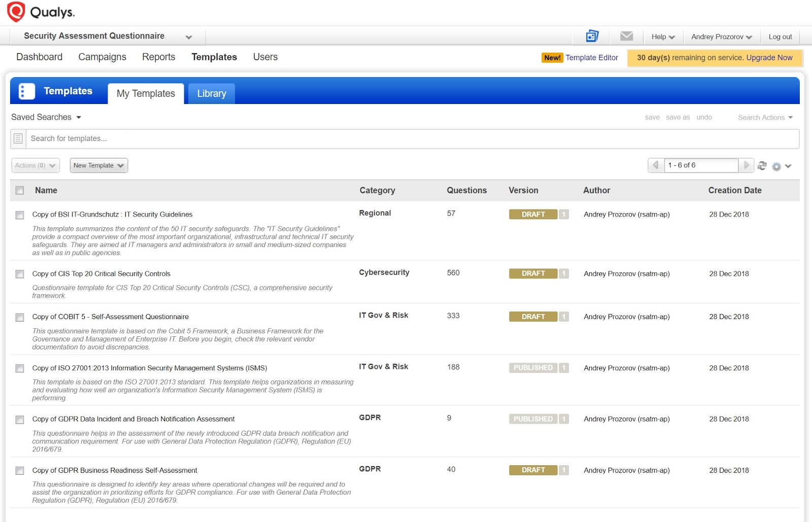Open the New Template dropdown
This screenshot has height=522, width=812.
coord(99,165)
